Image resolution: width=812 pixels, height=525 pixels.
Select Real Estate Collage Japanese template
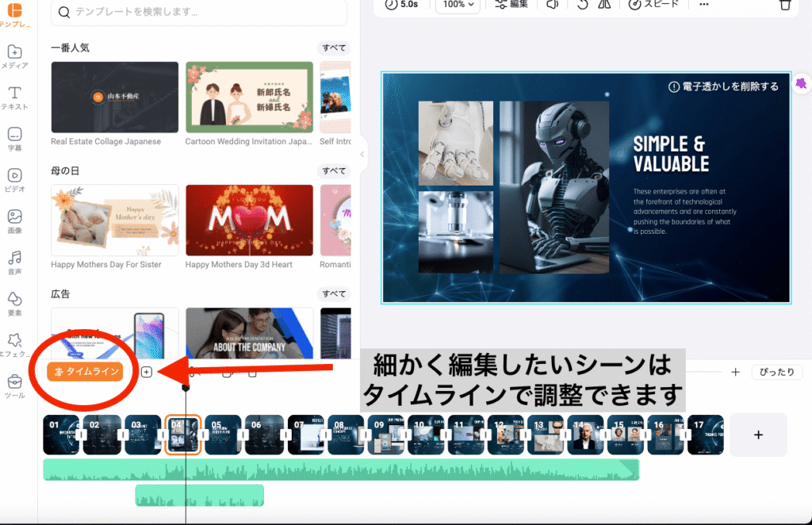coord(114,98)
